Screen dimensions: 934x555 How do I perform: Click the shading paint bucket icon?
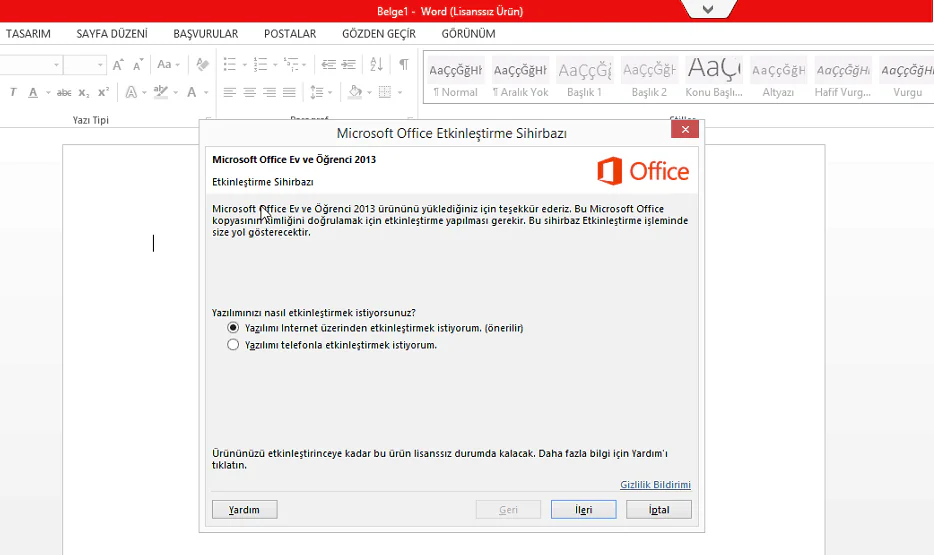click(356, 92)
